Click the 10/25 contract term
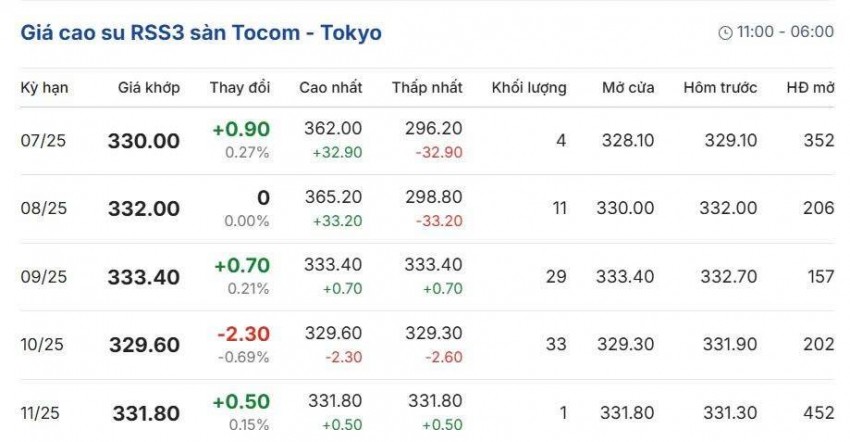 coord(42,344)
